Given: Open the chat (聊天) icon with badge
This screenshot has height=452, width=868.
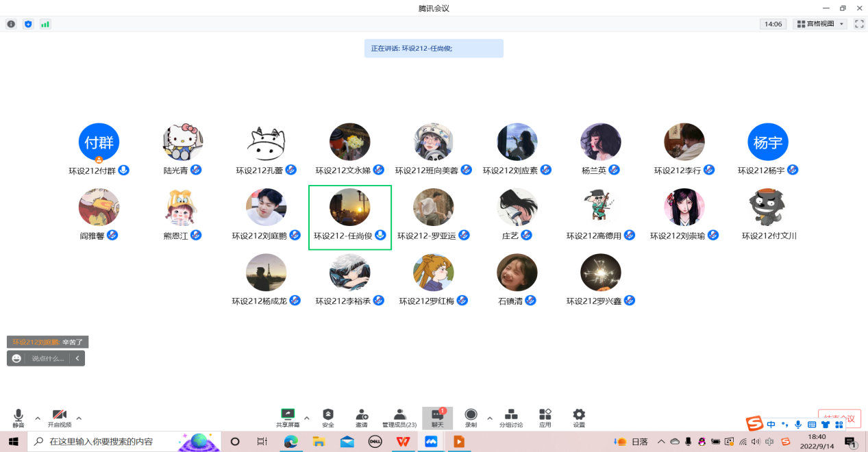Looking at the screenshot, I should (x=437, y=417).
